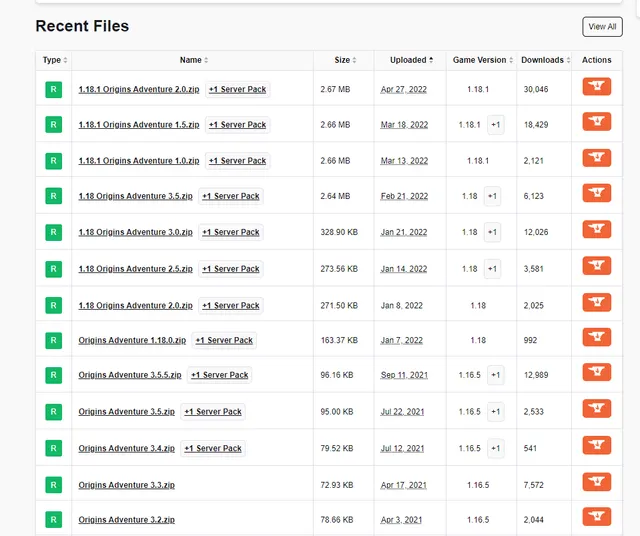Click the Apr 27, 2022 upload date

[x=404, y=89]
